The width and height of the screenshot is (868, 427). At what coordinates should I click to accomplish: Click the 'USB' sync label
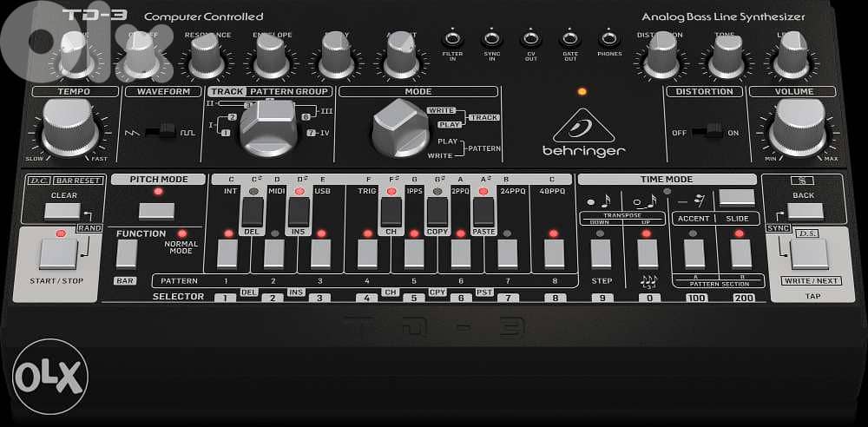point(322,191)
